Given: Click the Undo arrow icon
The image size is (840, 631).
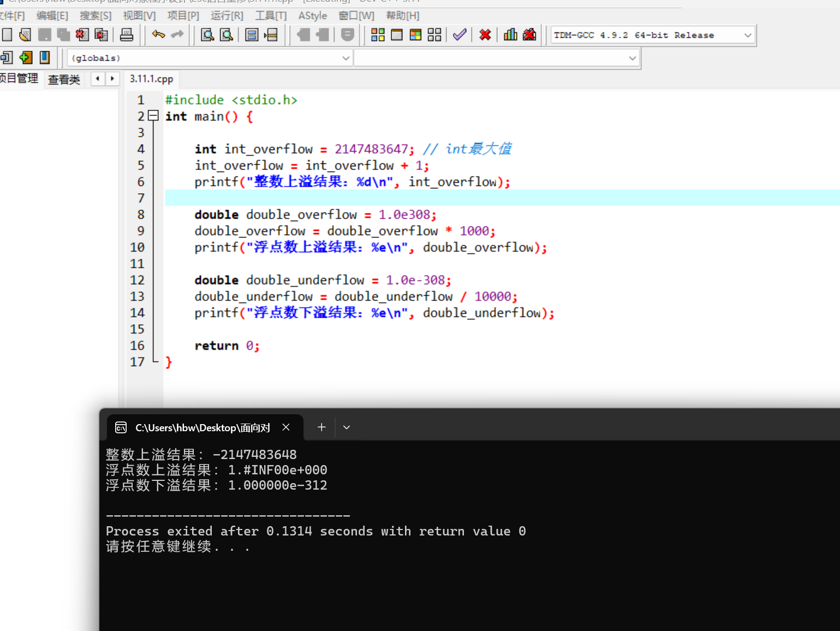Looking at the screenshot, I should (158, 35).
